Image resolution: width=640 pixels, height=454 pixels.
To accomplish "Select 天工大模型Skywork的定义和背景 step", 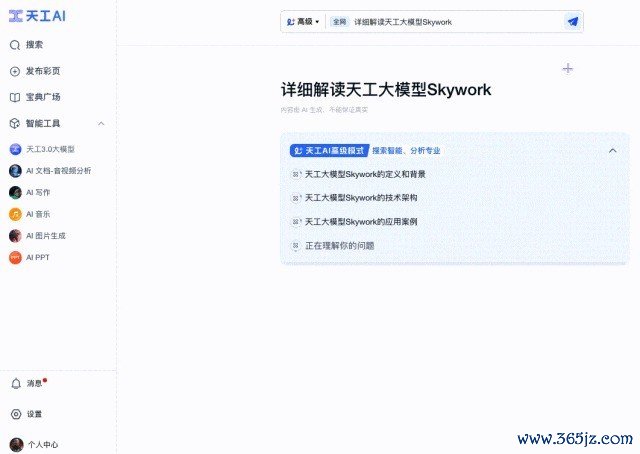I will pyautogui.click(x=365, y=174).
